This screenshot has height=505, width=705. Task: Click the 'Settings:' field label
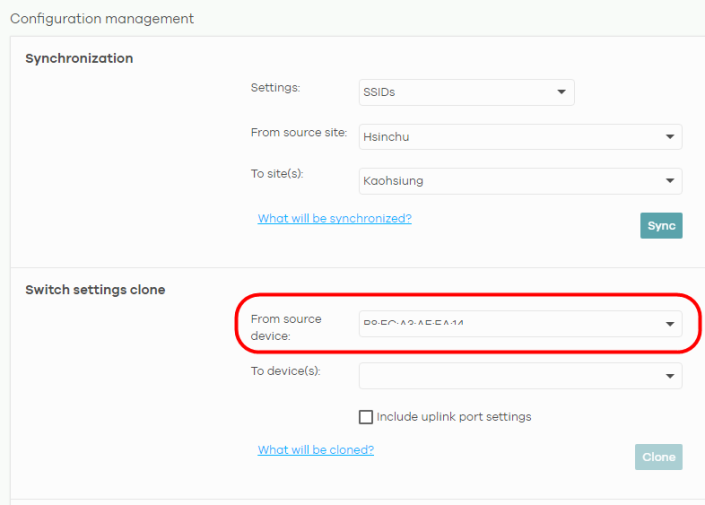[x=275, y=88]
